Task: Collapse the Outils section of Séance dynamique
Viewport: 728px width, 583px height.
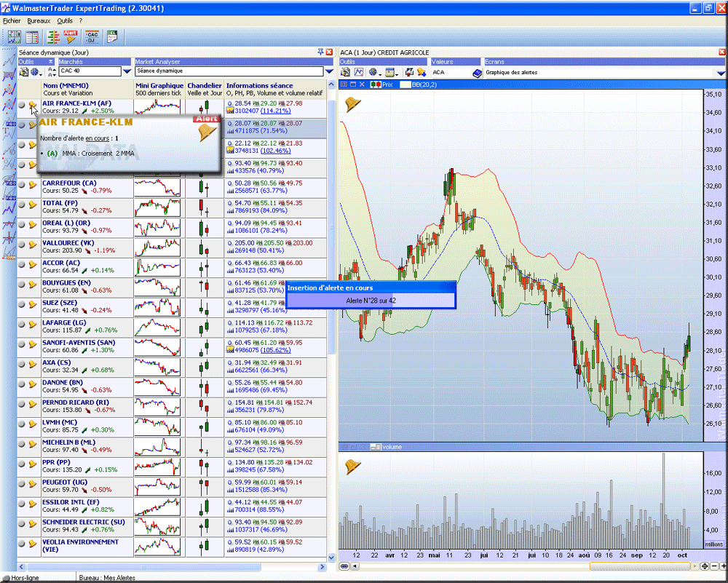Action: pyautogui.click(x=50, y=62)
